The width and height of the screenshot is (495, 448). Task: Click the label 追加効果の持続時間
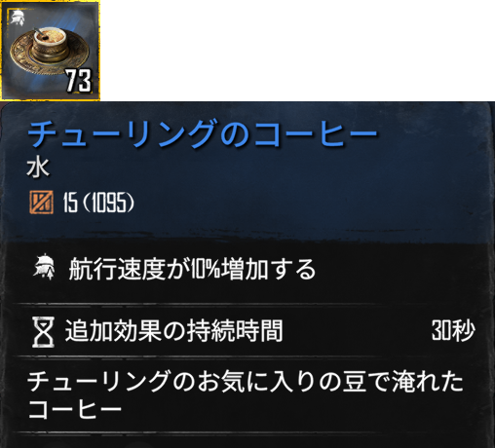(174, 331)
